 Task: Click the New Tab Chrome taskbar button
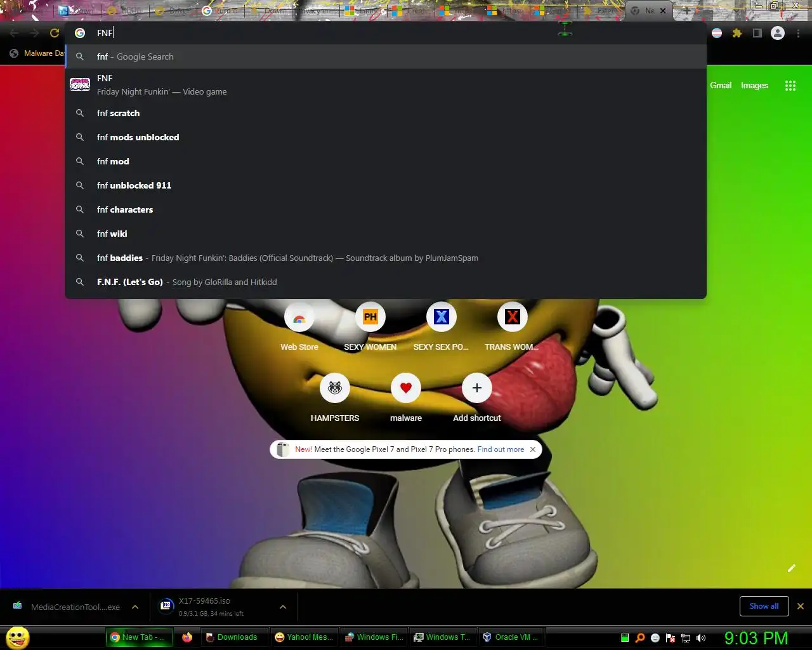pos(140,637)
